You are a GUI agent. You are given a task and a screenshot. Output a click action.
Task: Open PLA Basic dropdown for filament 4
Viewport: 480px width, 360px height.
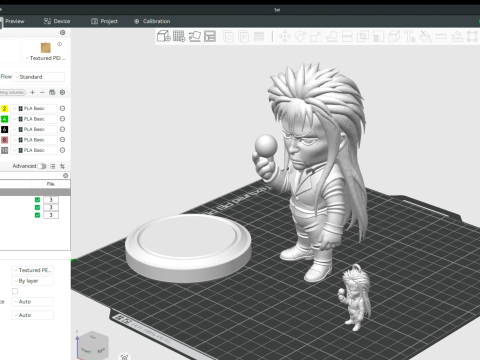(34, 119)
